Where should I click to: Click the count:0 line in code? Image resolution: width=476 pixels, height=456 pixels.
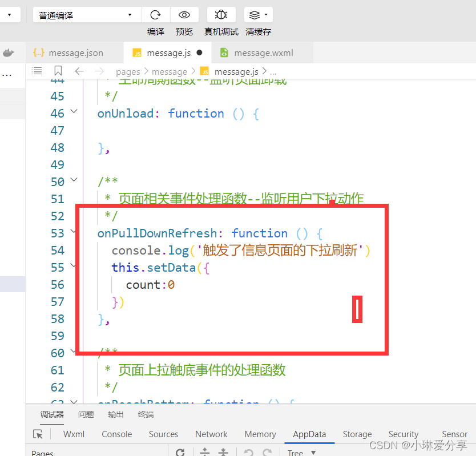pyautogui.click(x=150, y=285)
